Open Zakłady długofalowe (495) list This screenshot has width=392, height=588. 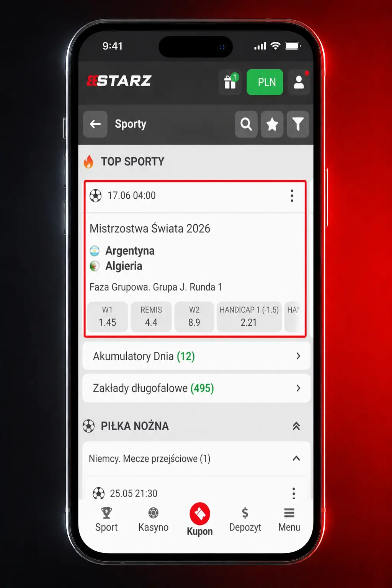tap(196, 388)
